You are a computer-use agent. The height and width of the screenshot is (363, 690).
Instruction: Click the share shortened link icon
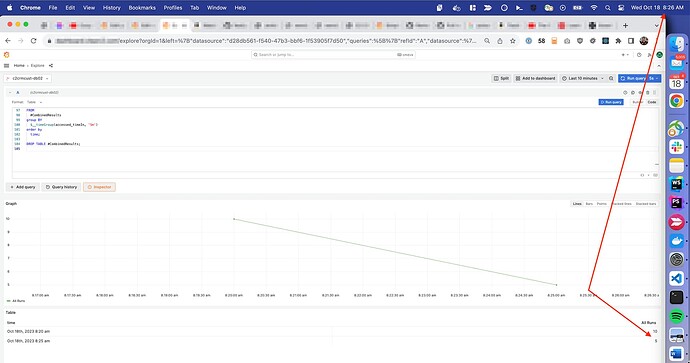(51, 66)
